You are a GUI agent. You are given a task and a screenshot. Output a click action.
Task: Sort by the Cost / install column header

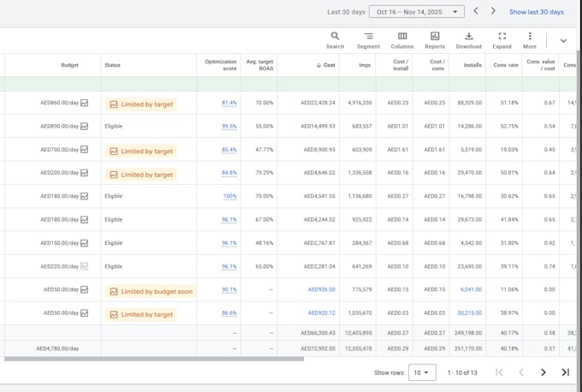coord(401,65)
